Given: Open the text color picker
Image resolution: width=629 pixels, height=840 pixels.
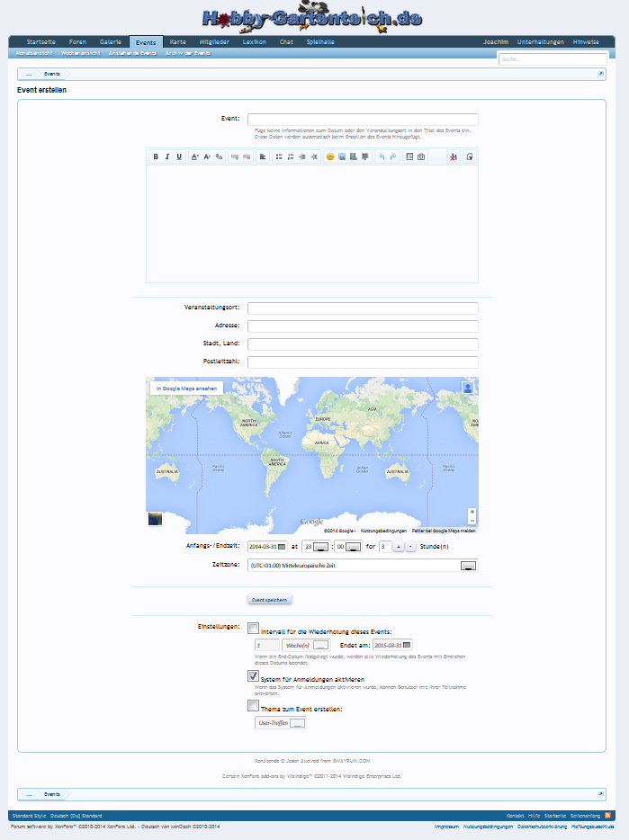Looking at the screenshot, I should coord(194,157).
